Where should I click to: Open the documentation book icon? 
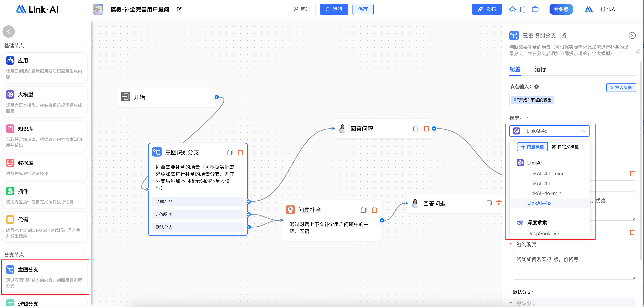coord(524,10)
